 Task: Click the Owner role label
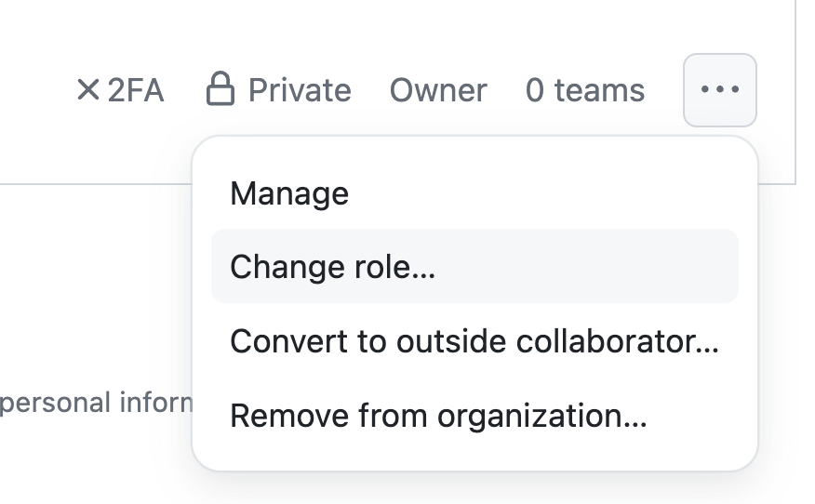click(438, 90)
